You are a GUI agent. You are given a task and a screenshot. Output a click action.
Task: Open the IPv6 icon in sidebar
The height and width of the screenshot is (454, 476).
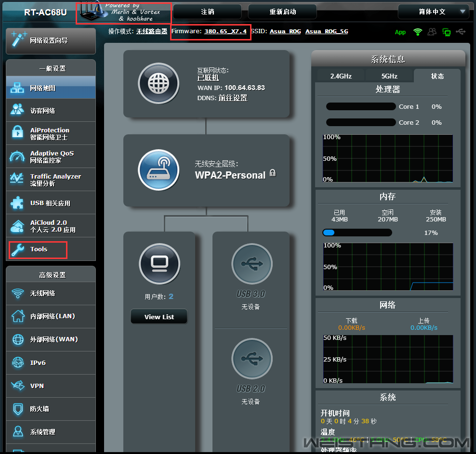coord(18,363)
